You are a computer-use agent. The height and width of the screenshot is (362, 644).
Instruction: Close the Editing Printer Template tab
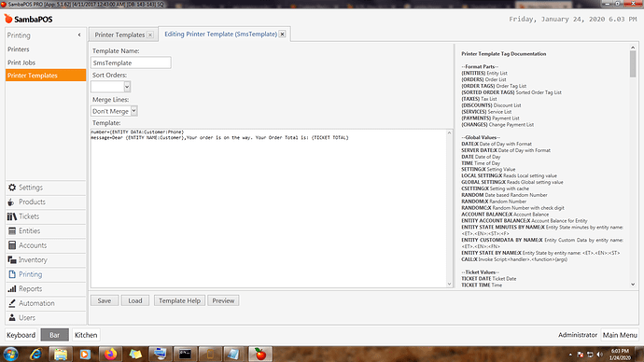click(x=282, y=35)
